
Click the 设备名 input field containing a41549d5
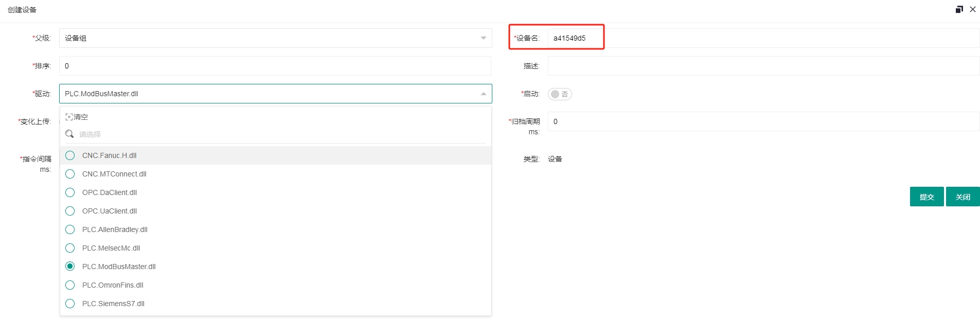764,38
